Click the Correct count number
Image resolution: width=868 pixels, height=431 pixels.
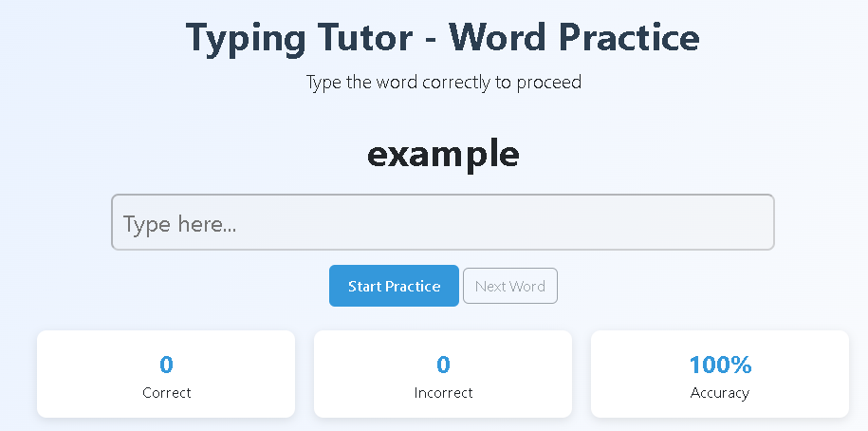click(166, 365)
